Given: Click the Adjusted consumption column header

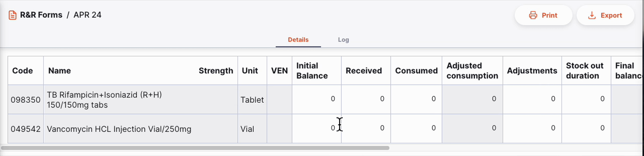Looking at the screenshot, I should point(472,70).
